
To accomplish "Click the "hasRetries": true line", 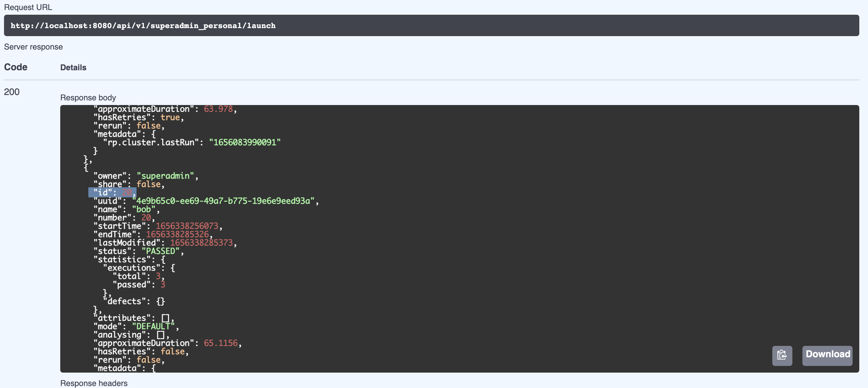I will click(x=139, y=117).
